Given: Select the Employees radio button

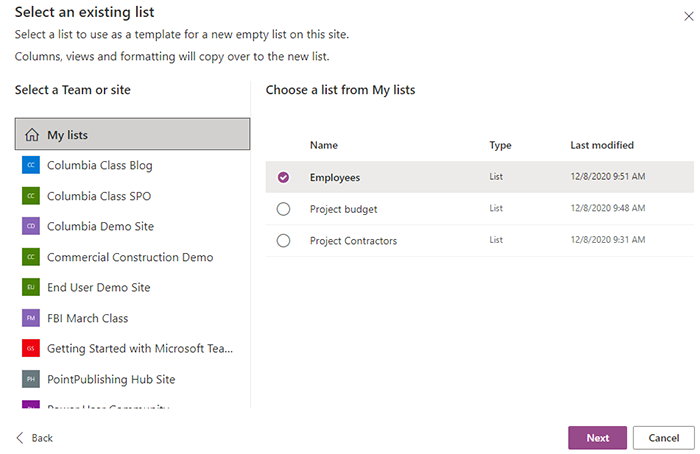Looking at the screenshot, I should 283,177.
